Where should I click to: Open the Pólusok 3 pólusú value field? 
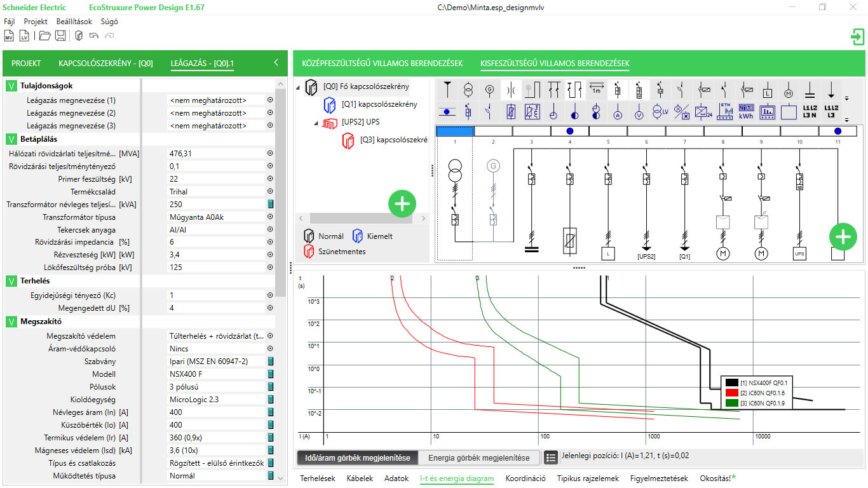(216, 387)
